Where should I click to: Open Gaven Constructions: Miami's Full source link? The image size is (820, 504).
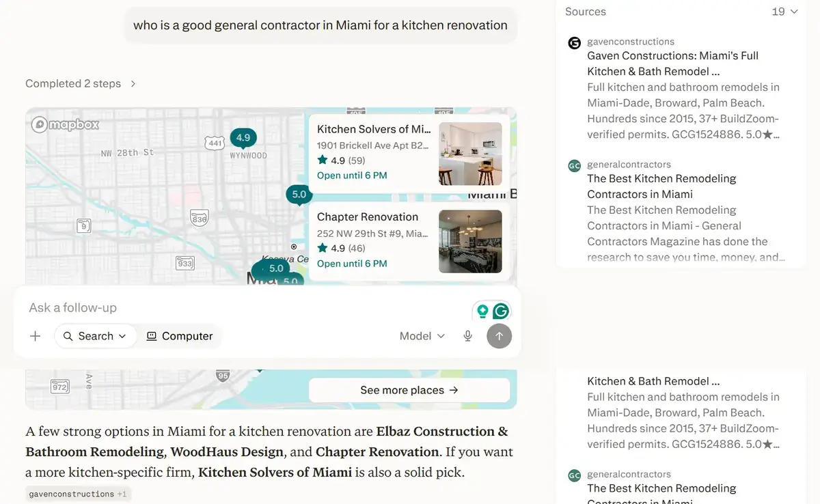click(672, 64)
